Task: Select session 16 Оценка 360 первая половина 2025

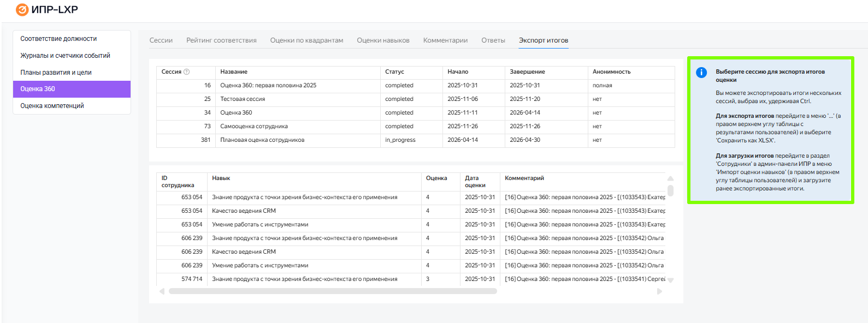Action: click(268, 86)
